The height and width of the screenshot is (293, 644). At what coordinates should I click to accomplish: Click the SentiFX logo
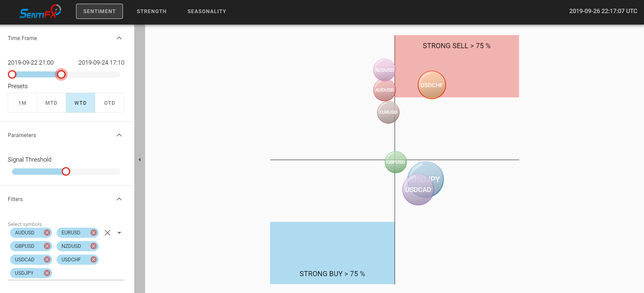point(40,11)
